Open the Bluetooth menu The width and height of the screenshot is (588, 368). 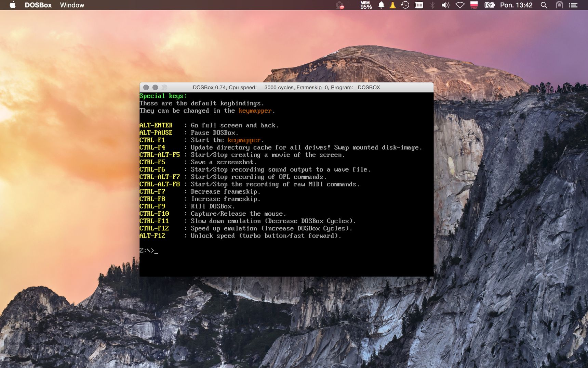click(x=432, y=5)
